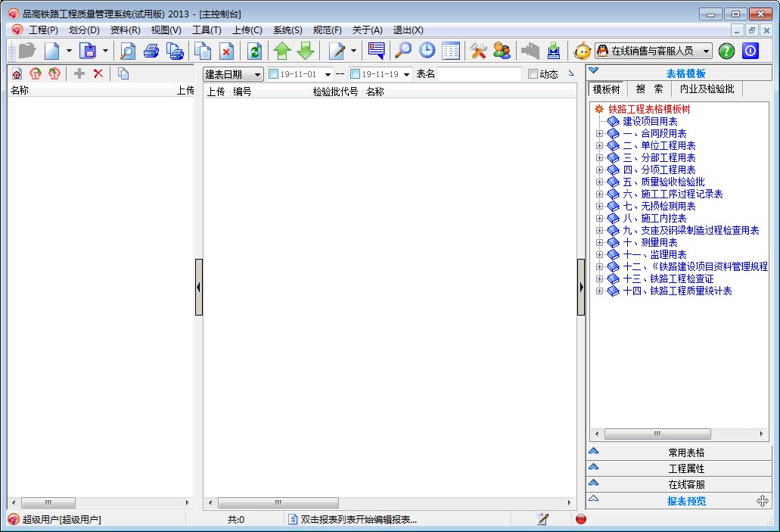The width and height of the screenshot is (780, 532).
Task: Click the download to disk icon
Action: (554, 51)
